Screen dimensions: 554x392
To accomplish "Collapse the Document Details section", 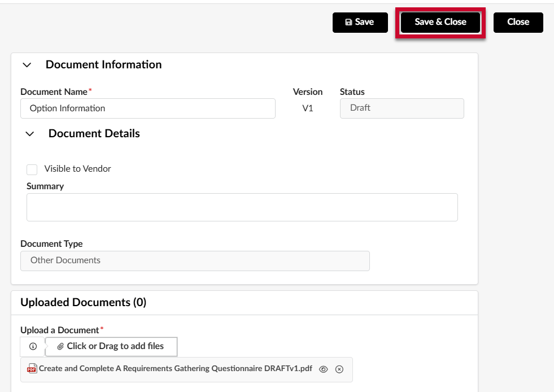I will click(30, 134).
